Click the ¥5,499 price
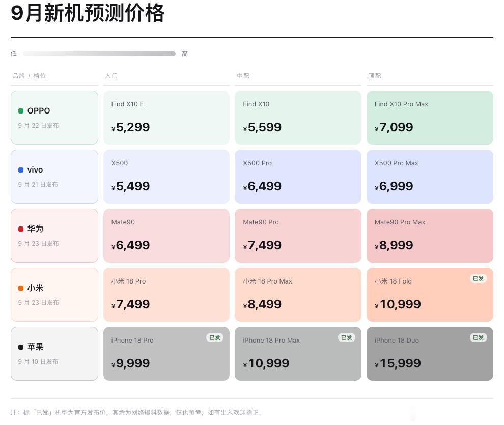The height and width of the screenshot is (425, 504). coord(130,187)
